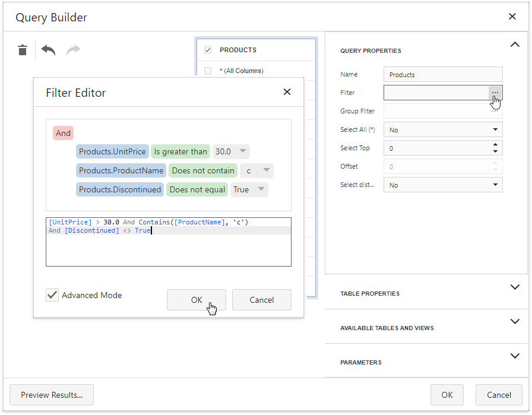Expand the Table Properties section

514,287
